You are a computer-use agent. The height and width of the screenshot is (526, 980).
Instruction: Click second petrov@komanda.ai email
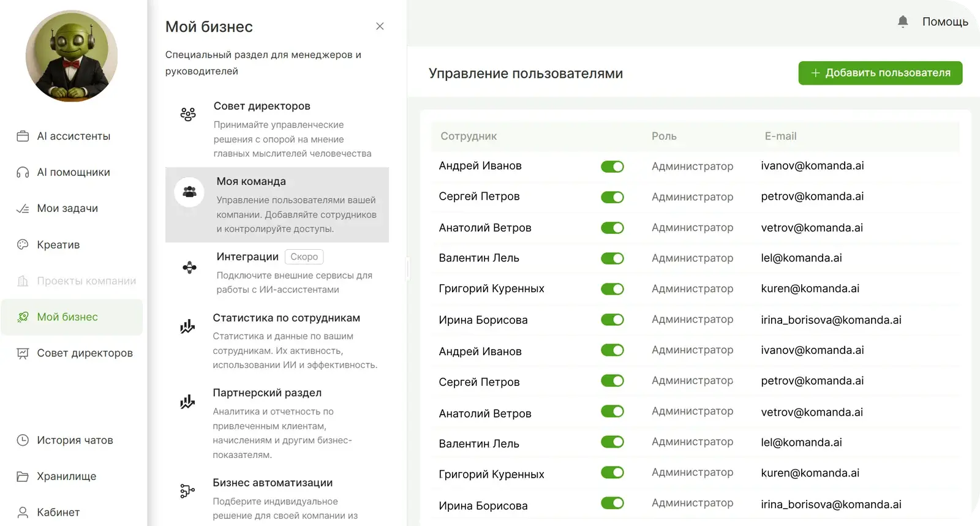tap(812, 381)
